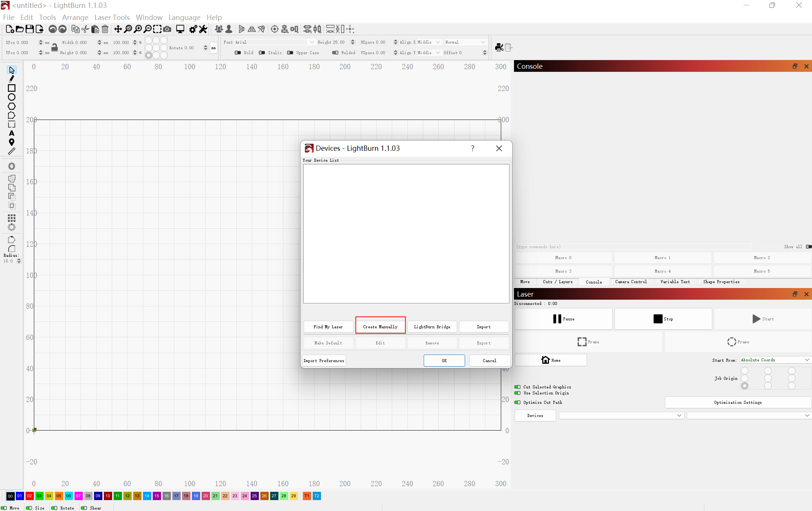Viewport: 812px width, 511px height.
Task: Select the Polygon hexagon tool
Action: coord(12,106)
